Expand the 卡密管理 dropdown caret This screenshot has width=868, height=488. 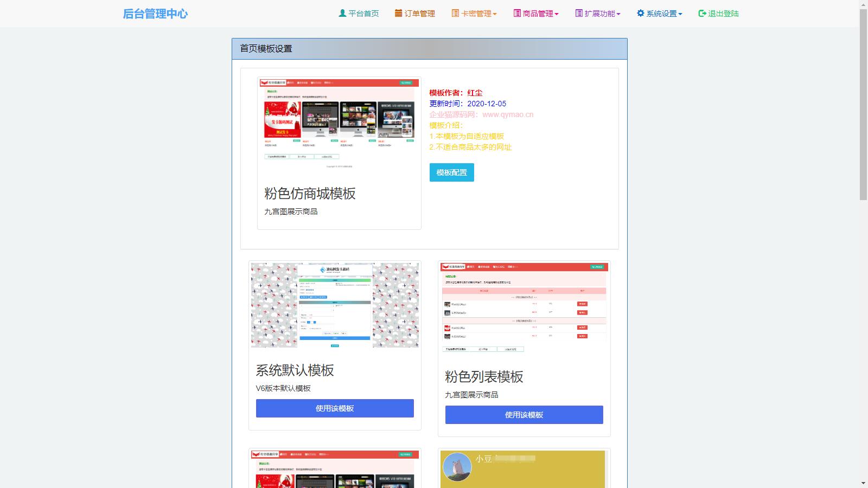[x=495, y=14]
